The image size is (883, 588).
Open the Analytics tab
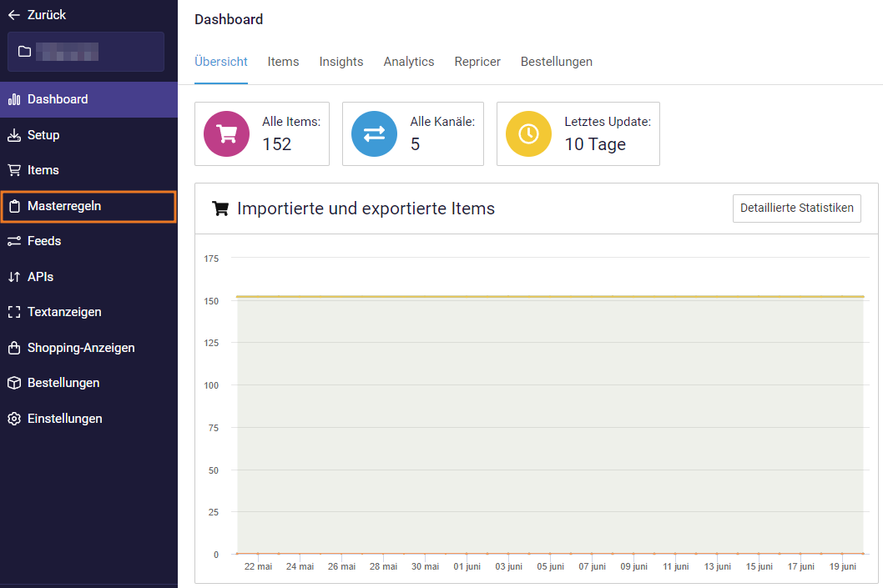pos(409,62)
